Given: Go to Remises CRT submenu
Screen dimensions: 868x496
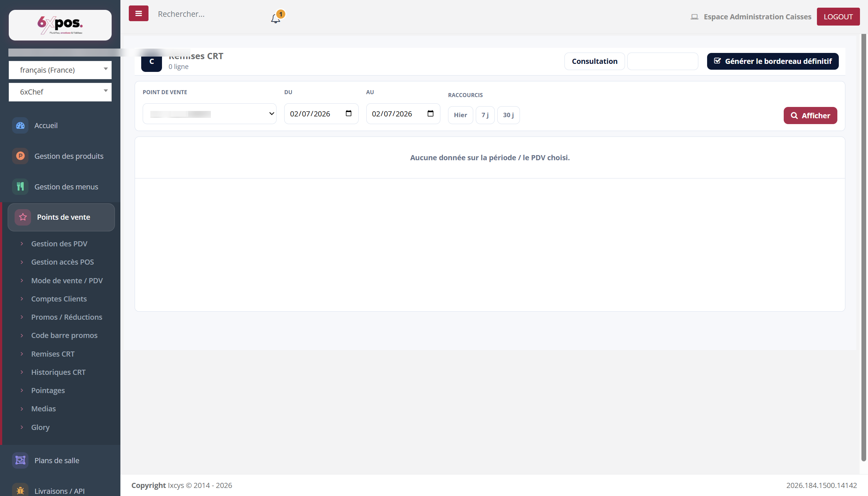Looking at the screenshot, I should tap(53, 354).
